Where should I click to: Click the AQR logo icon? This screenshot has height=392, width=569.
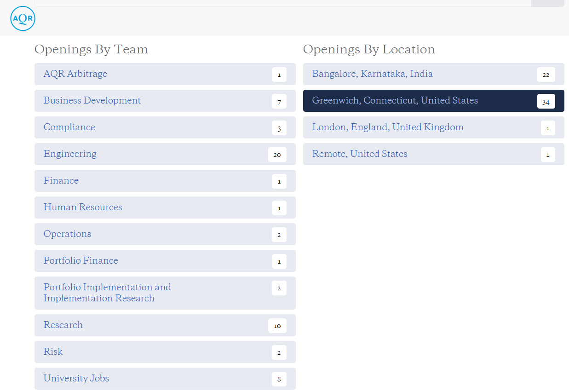[x=23, y=18]
